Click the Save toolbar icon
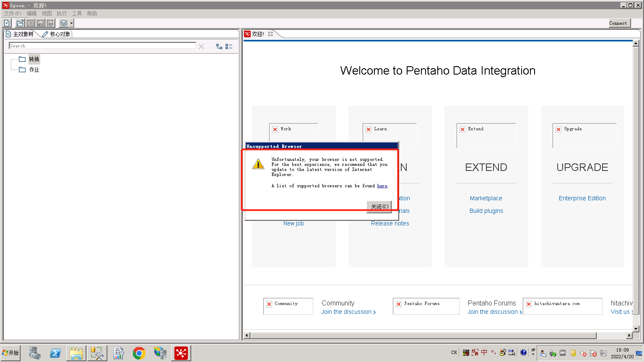Image resolution: width=644 pixels, height=362 pixels. tap(40, 23)
